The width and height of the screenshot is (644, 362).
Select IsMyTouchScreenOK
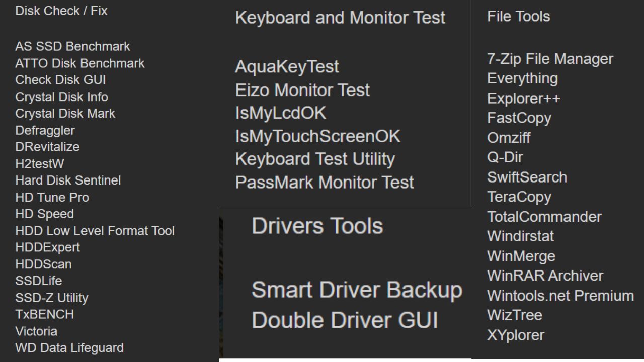point(318,136)
